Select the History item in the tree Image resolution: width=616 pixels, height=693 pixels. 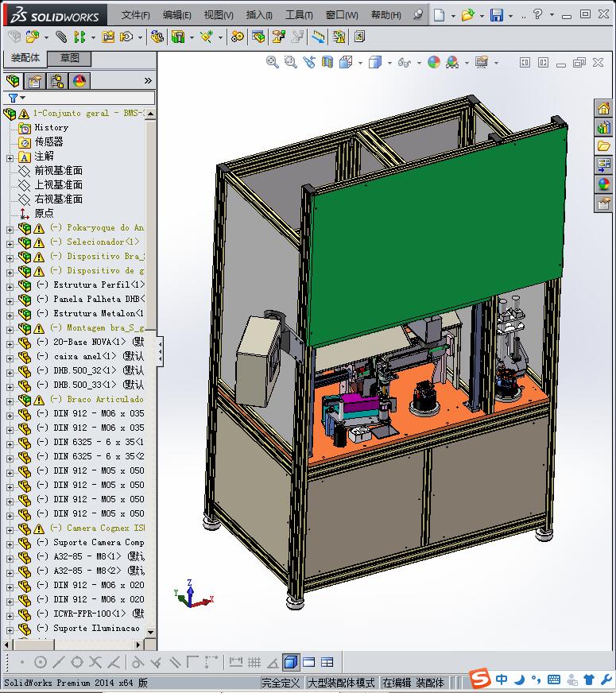(52, 127)
